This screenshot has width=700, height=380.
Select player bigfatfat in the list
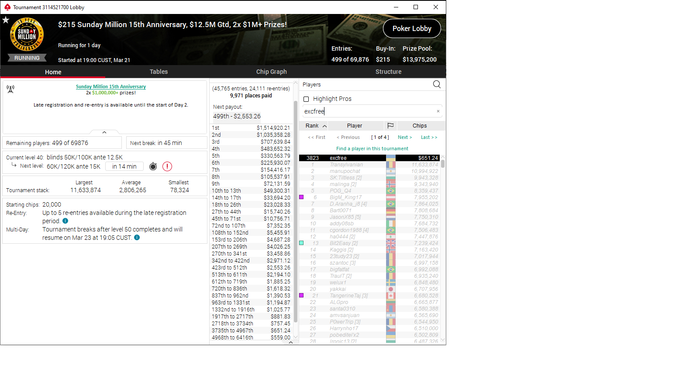[x=369, y=269]
